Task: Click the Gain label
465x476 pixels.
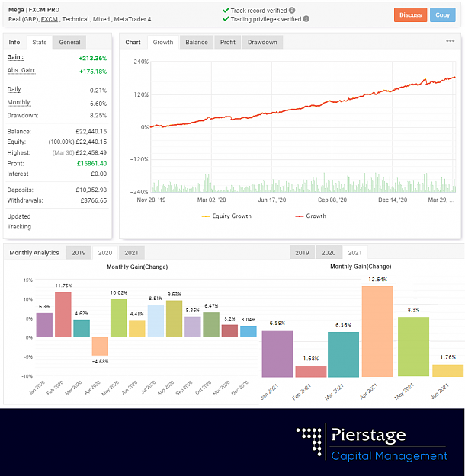Action: [x=15, y=57]
